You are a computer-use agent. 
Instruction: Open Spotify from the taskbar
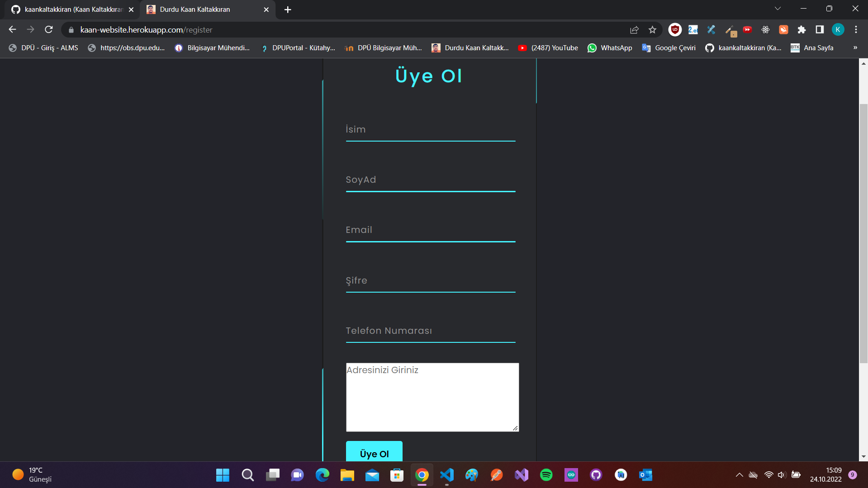[x=546, y=475]
